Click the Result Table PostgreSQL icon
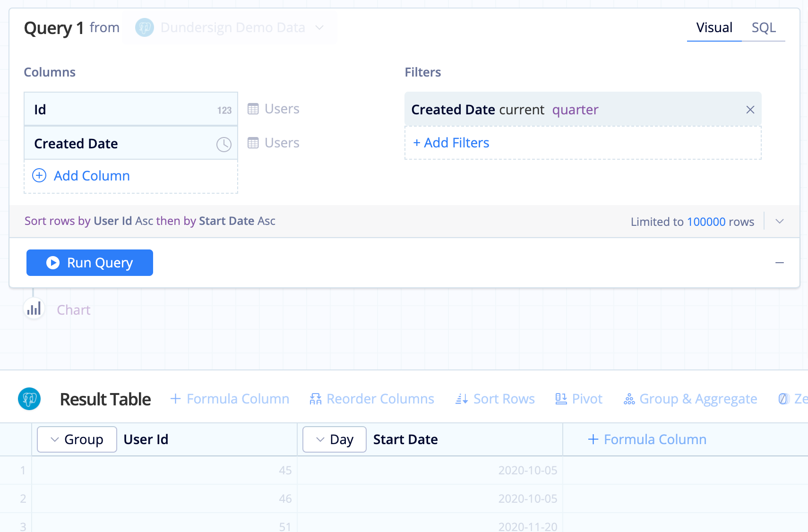The width and height of the screenshot is (808, 532). [x=29, y=399]
